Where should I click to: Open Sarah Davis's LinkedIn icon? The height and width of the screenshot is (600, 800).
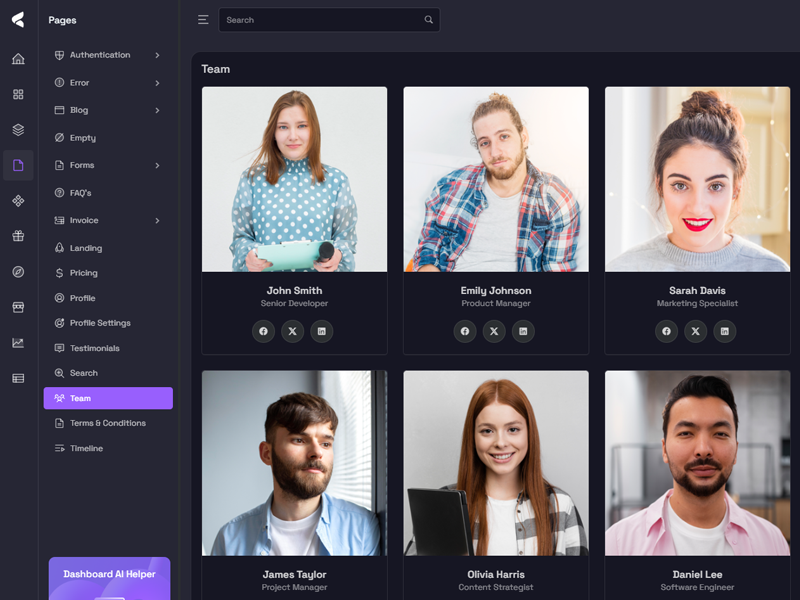point(724,331)
